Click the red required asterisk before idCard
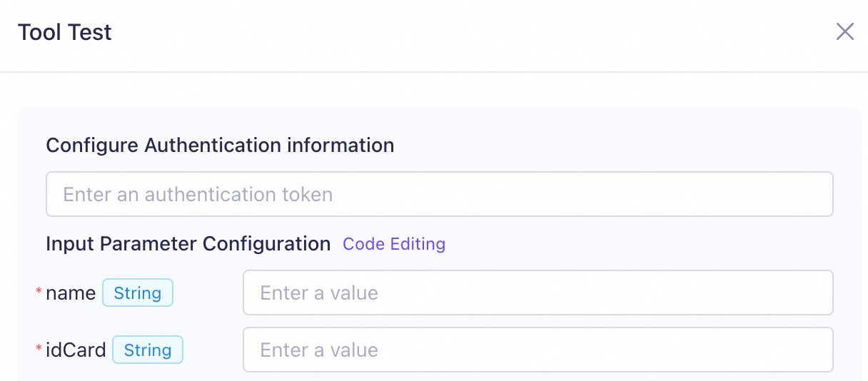 39,350
